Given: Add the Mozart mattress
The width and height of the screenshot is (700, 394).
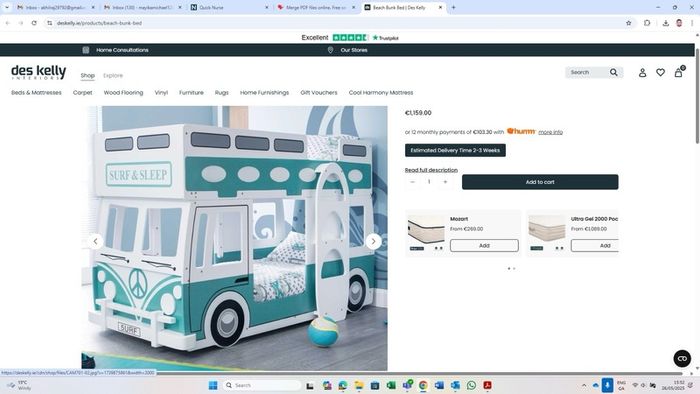Looking at the screenshot, I should coord(484,246).
